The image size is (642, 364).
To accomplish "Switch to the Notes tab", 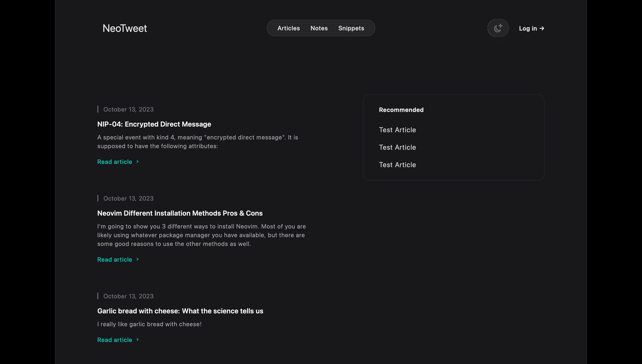I will pyautogui.click(x=319, y=28).
